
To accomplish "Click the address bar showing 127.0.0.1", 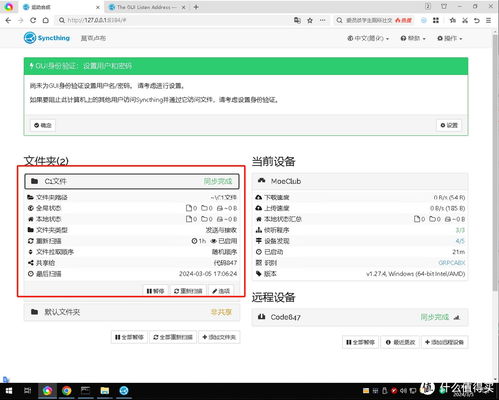I will pos(173,20).
